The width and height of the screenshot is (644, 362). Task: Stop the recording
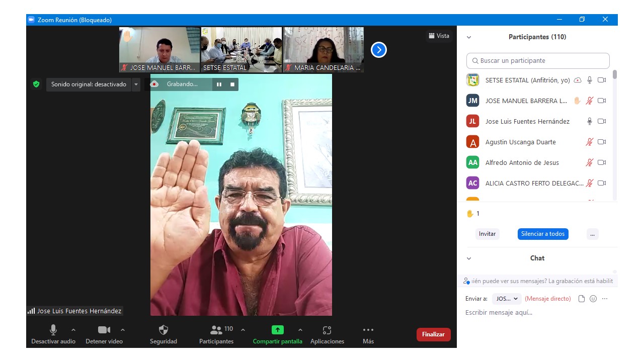232,84
